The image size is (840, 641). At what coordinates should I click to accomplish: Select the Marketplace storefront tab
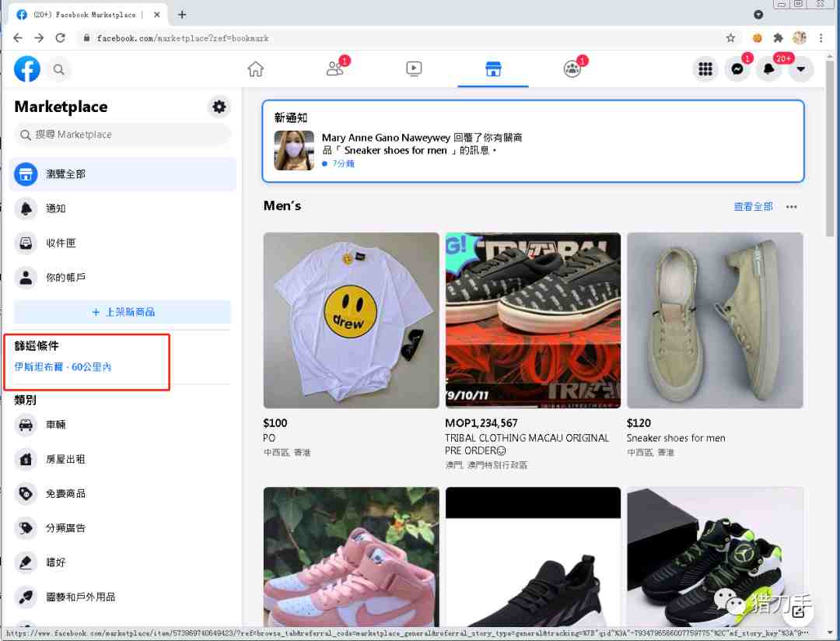point(493,68)
